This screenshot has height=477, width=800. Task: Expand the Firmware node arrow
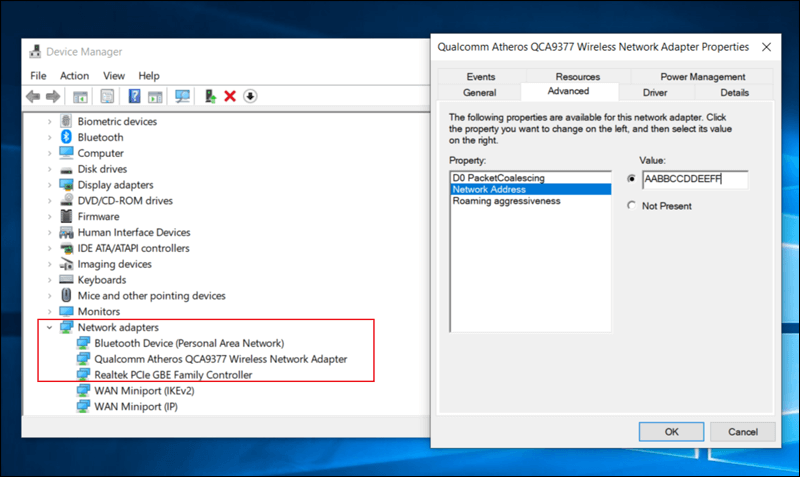coord(49,216)
